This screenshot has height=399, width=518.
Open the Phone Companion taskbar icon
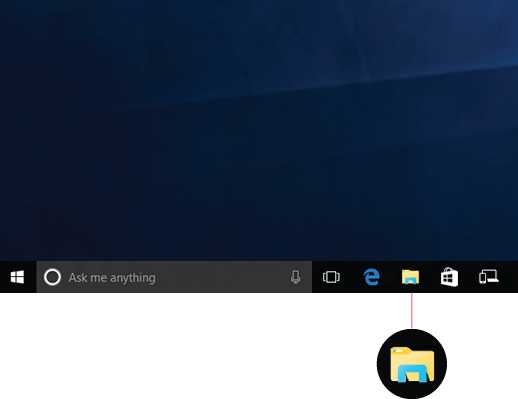[x=489, y=277]
